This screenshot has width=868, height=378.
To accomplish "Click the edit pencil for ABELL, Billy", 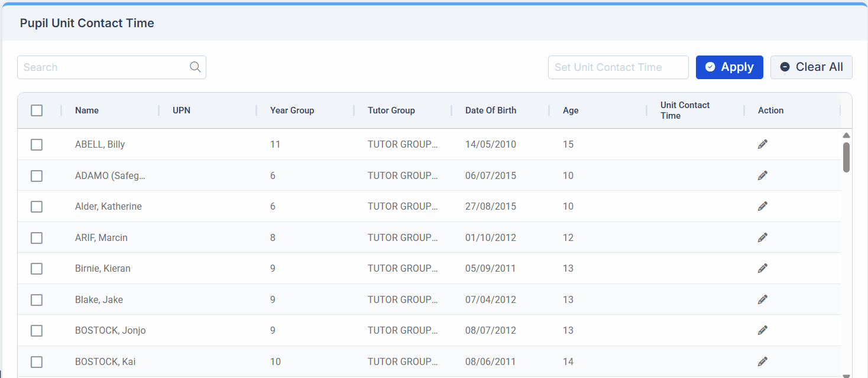I will [x=763, y=144].
